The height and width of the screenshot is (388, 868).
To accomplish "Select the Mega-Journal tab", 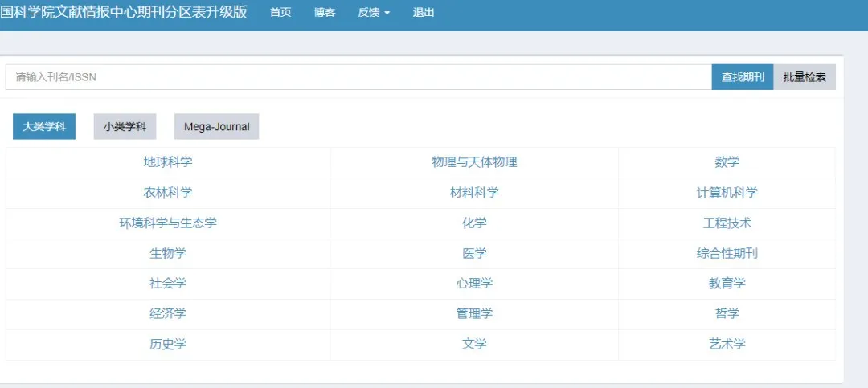I will coord(217,126).
